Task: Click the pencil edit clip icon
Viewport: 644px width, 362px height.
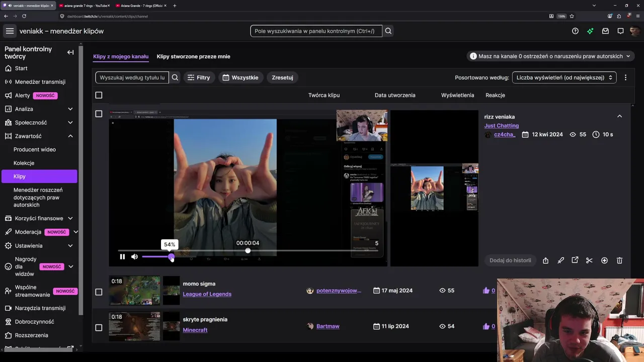Action: pyautogui.click(x=560, y=260)
